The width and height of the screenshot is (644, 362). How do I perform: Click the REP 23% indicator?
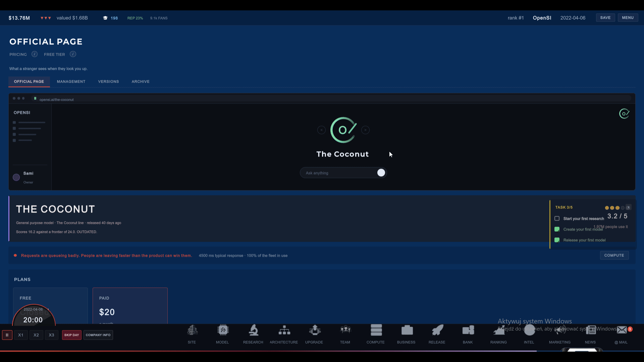135,18
